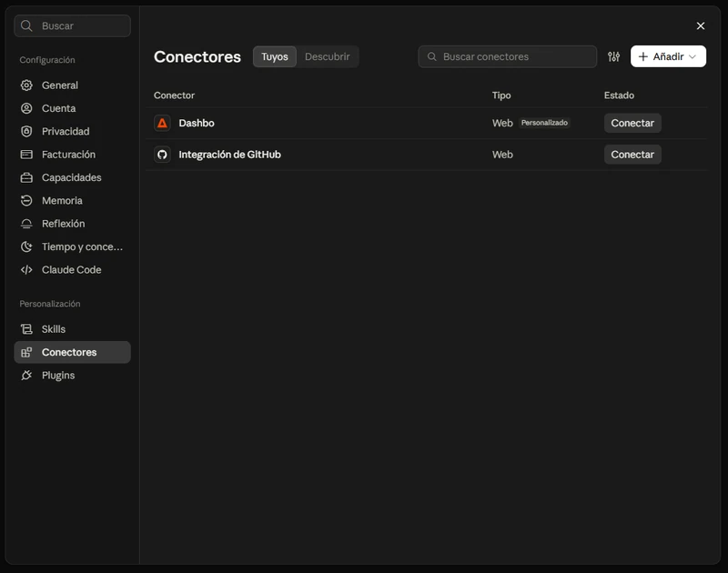
Task: Click the Skills icon in sidebar
Action: pyautogui.click(x=26, y=329)
